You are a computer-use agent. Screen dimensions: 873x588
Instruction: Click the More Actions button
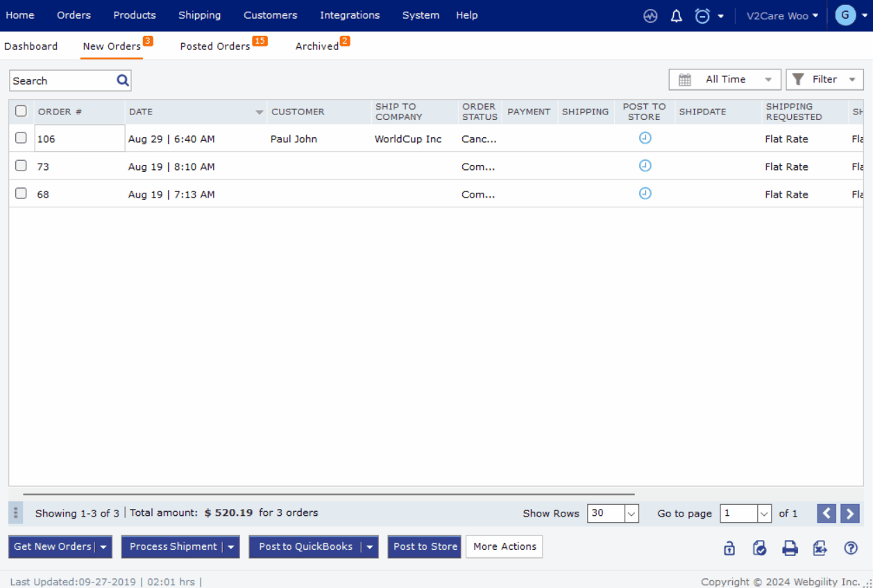tap(505, 546)
